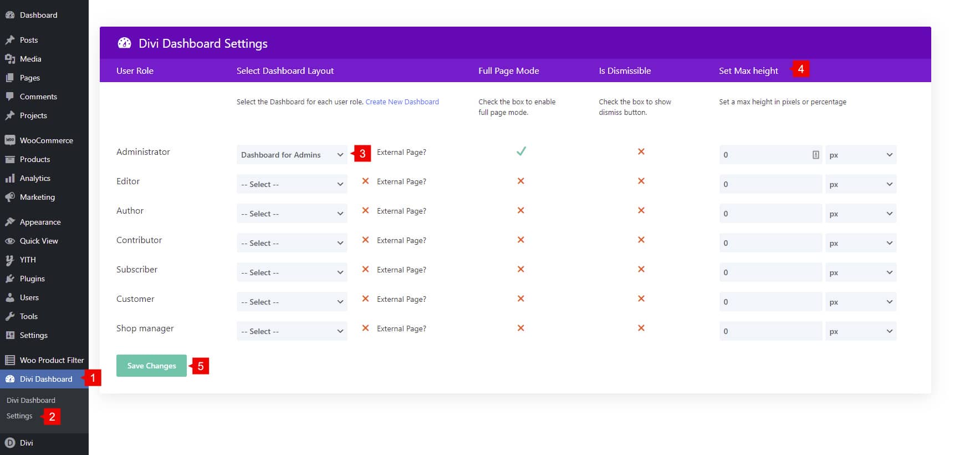Open px unit dropdown for Shop manager
Screen dimensions: 980x455
pos(860,331)
